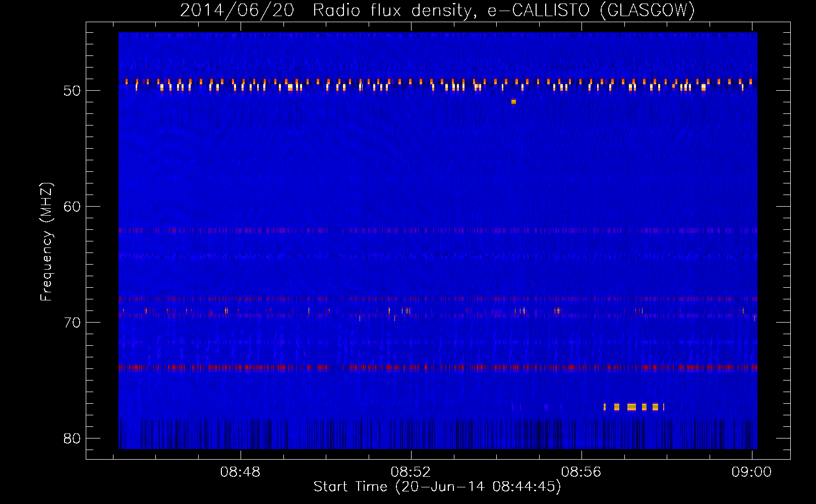The height and width of the screenshot is (504, 816).
Task: Click the frequency tick label '70'
Action: click(72, 323)
